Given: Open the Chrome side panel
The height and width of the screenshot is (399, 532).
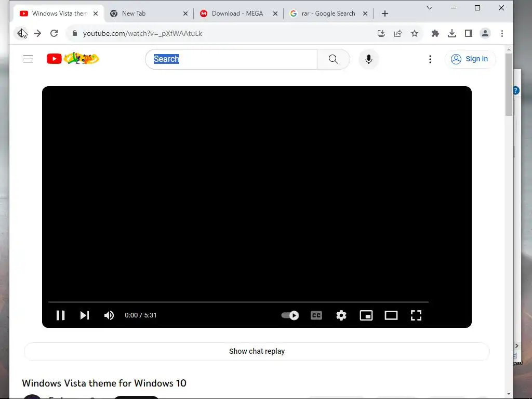Looking at the screenshot, I should [x=469, y=33].
